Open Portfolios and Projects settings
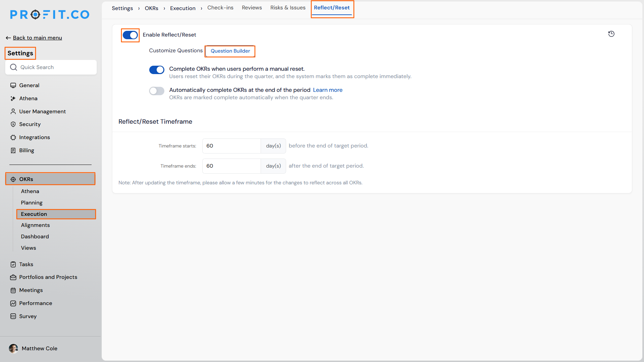644x362 pixels. (48, 277)
